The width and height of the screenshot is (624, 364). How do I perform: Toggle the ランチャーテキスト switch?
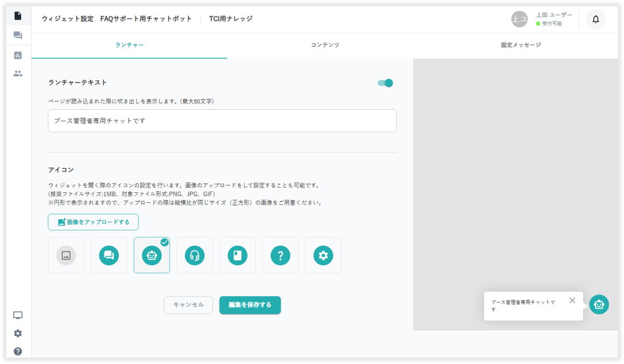385,83
